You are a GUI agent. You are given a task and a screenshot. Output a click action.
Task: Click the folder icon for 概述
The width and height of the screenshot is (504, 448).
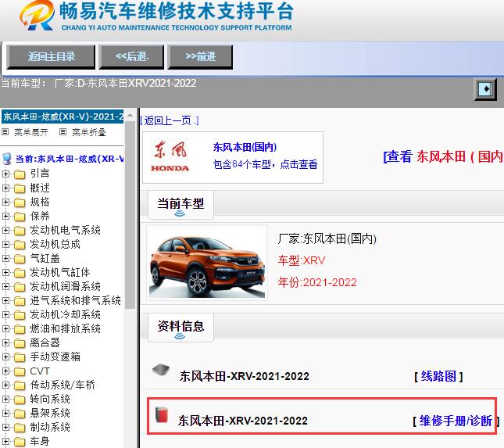coord(20,188)
